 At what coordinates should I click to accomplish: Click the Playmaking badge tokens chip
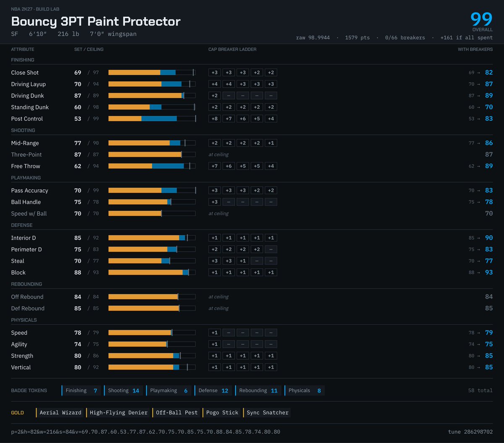click(169, 391)
